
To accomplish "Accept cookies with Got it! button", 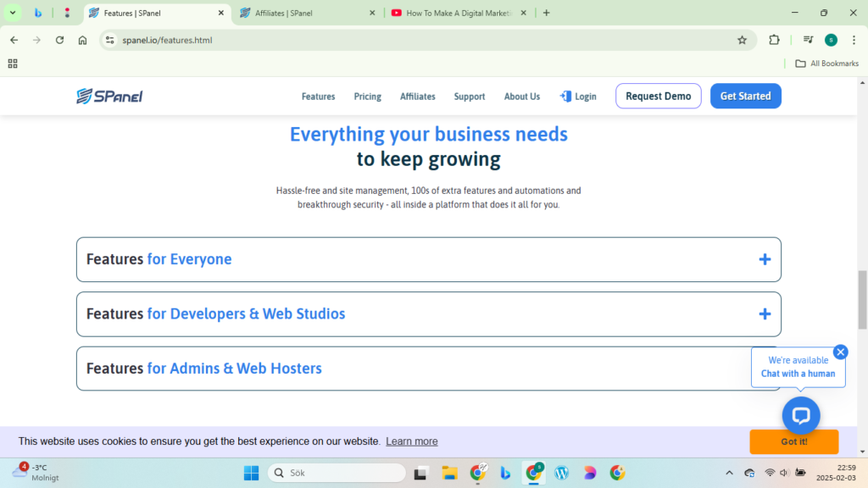I will [x=793, y=441].
